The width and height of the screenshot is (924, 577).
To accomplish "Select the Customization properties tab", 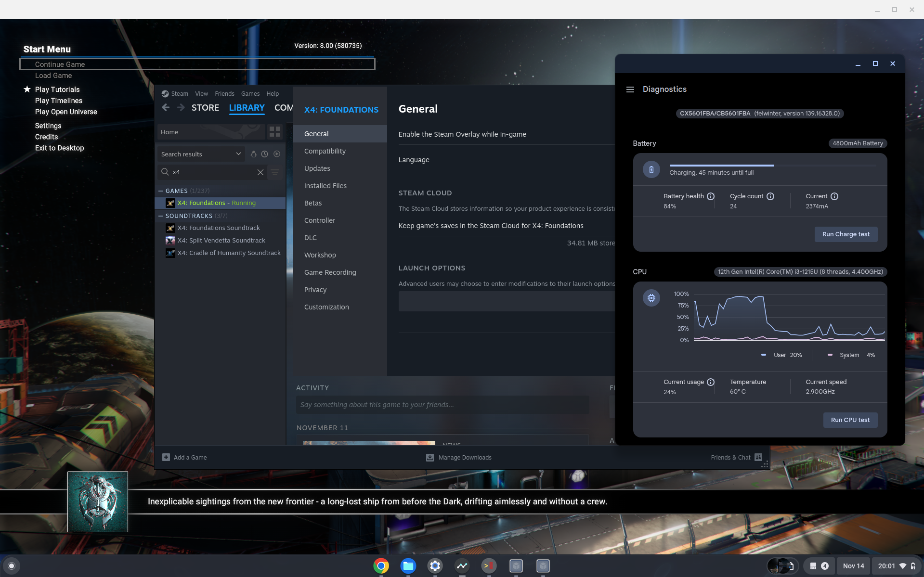I will (340, 307).
